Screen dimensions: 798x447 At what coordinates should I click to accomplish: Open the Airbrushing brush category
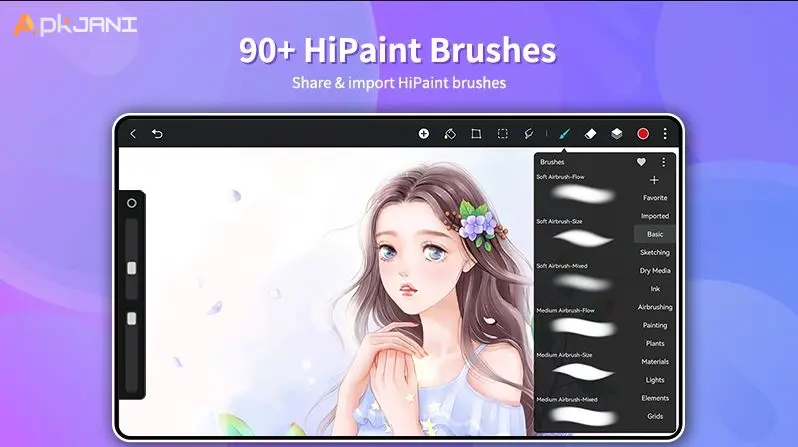655,307
